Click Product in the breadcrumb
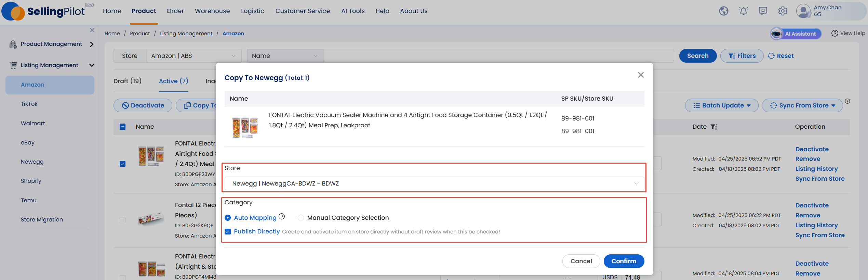The width and height of the screenshot is (868, 280). pos(140,33)
